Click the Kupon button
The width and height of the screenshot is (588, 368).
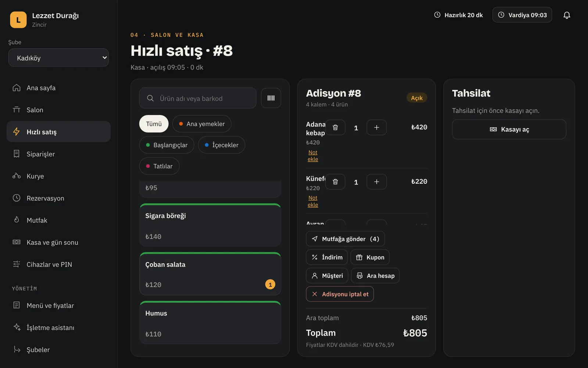(x=370, y=257)
